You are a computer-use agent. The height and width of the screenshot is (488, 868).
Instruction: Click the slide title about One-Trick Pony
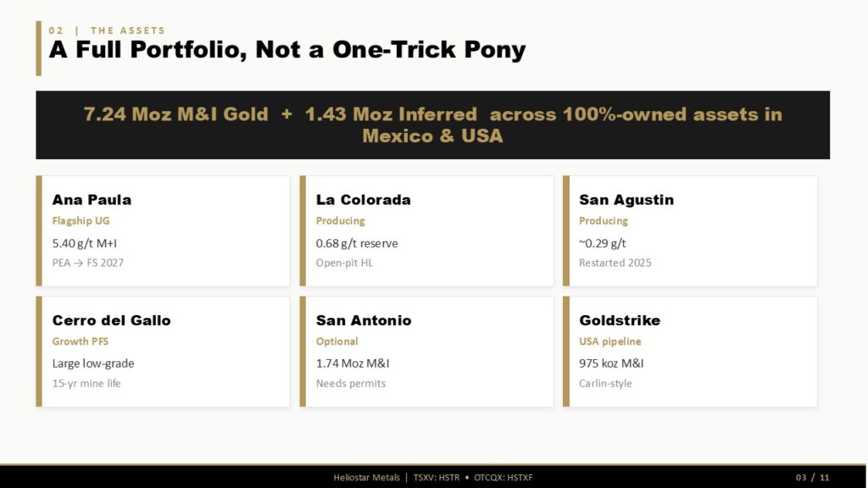(287, 49)
